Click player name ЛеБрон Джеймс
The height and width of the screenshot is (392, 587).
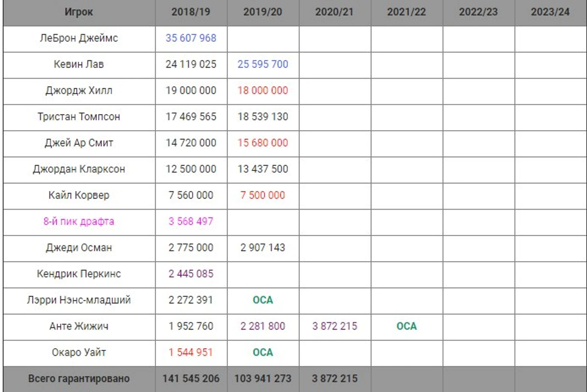pyautogui.click(x=79, y=38)
